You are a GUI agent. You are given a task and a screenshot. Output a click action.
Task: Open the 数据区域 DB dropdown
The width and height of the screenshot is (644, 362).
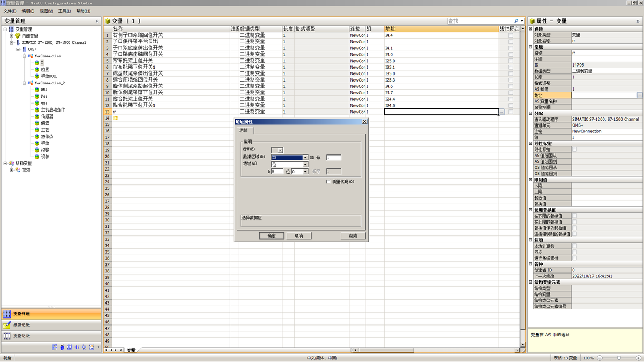[305, 158]
